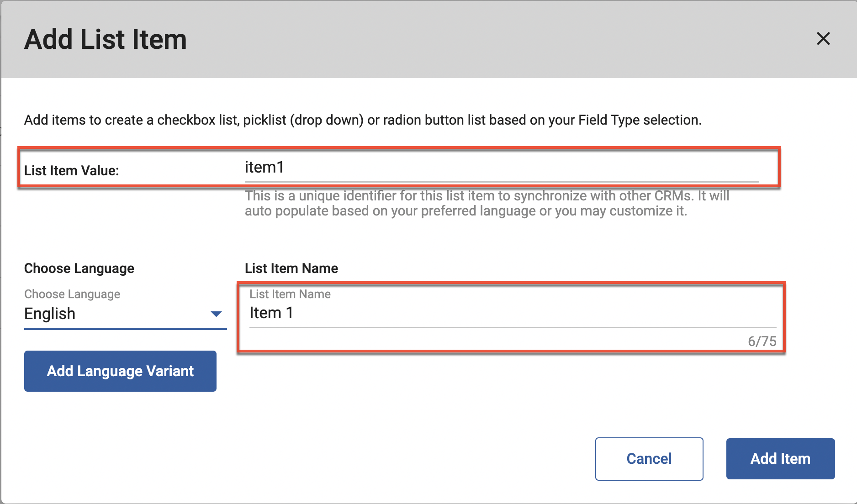This screenshot has height=504, width=857.
Task: Click the gray dialog header bar
Action: click(x=457, y=39)
